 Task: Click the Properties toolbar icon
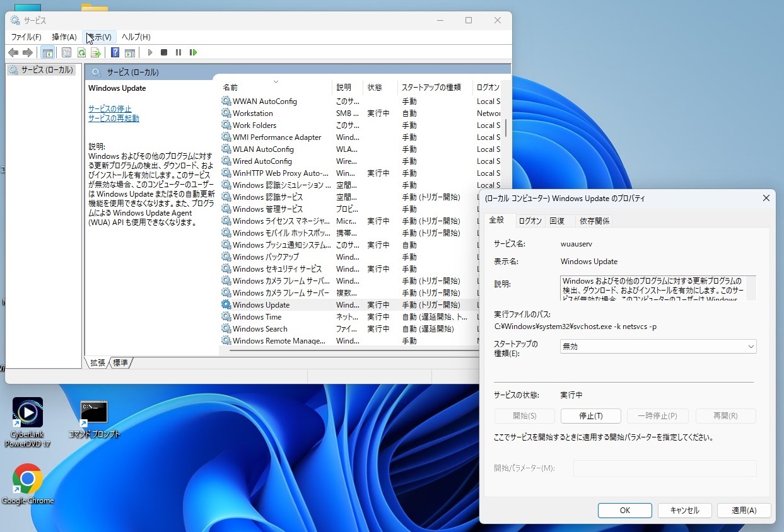pyautogui.click(x=66, y=52)
